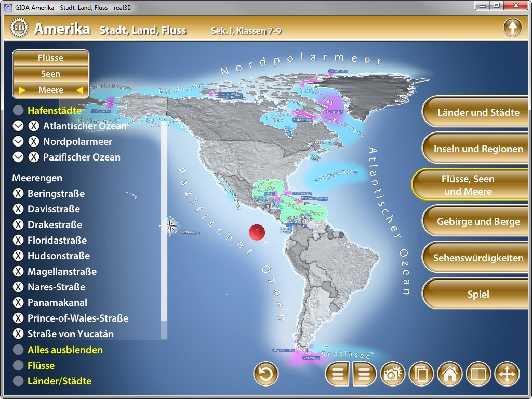Click the split panel layout icon
The height and width of the screenshot is (399, 532).
(x=478, y=374)
